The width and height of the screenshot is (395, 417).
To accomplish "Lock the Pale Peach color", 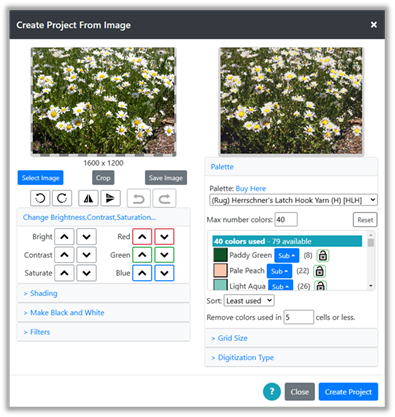I will click(x=319, y=271).
